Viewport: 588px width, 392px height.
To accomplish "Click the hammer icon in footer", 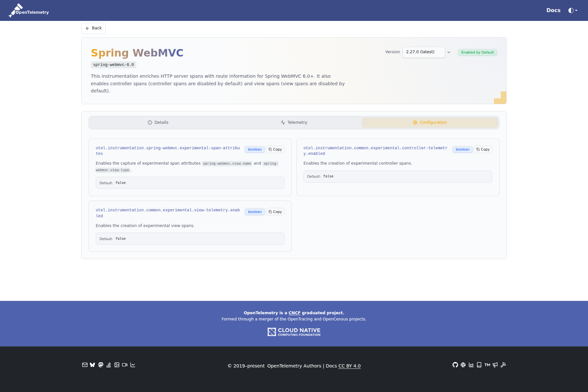I will click(x=503, y=365).
